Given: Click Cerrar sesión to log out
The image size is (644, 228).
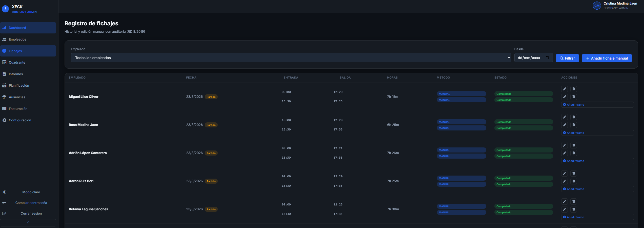Looking at the screenshot, I should tap(28, 213).
